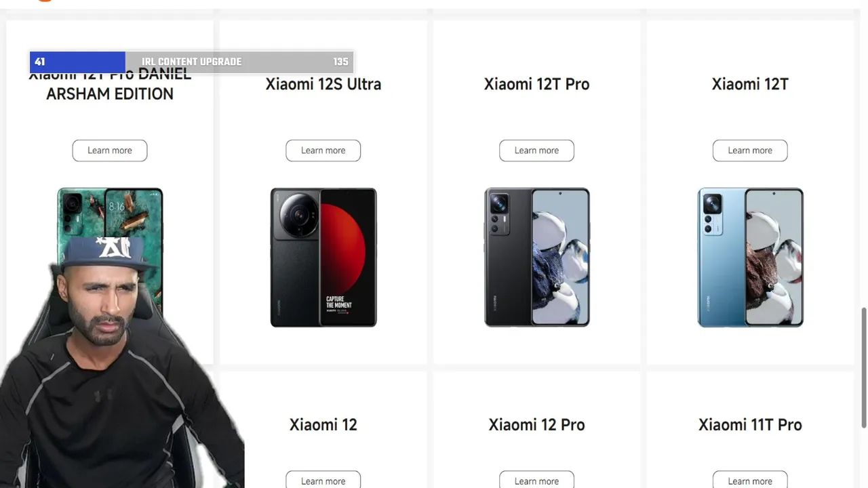Click Learn more under Xiaomi 12
This screenshot has width=868, height=488.
(x=323, y=480)
